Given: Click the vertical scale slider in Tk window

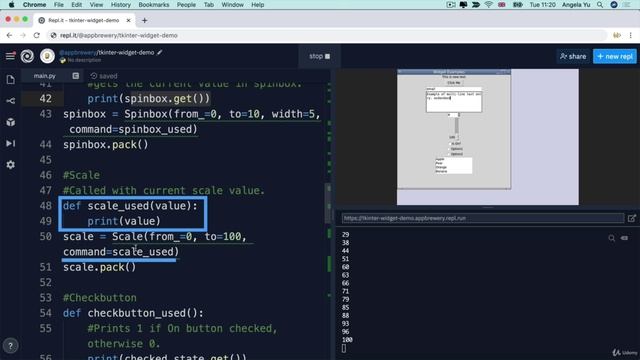Looking at the screenshot, I should pos(456,128).
